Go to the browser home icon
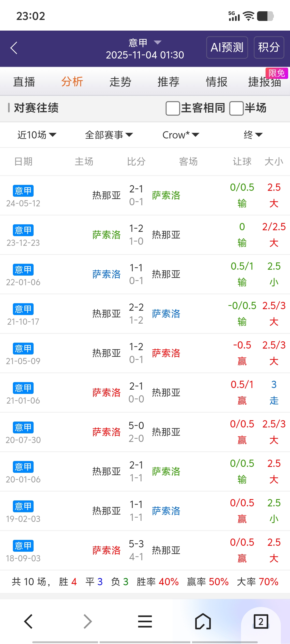290x644 pixels. point(203,621)
